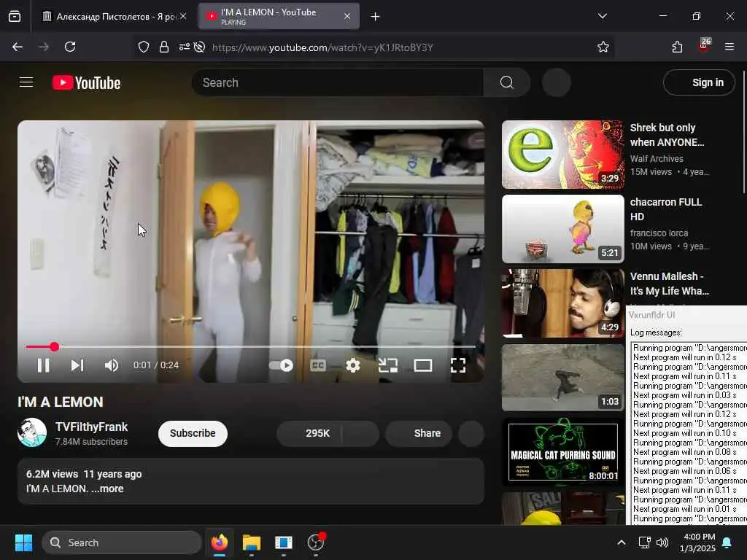Open the TVFilthyFrank channel name link
The width and height of the screenshot is (747, 560).
tap(91, 427)
